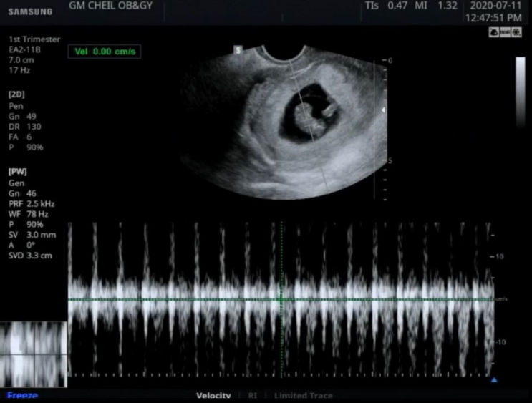Select the RI measurement tab
This screenshot has width=532, height=403.
(x=253, y=396)
